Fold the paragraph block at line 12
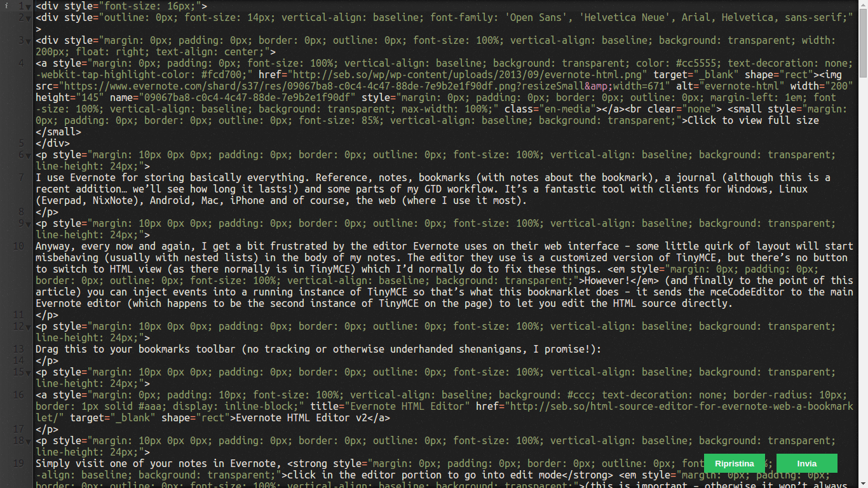 click(29, 327)
